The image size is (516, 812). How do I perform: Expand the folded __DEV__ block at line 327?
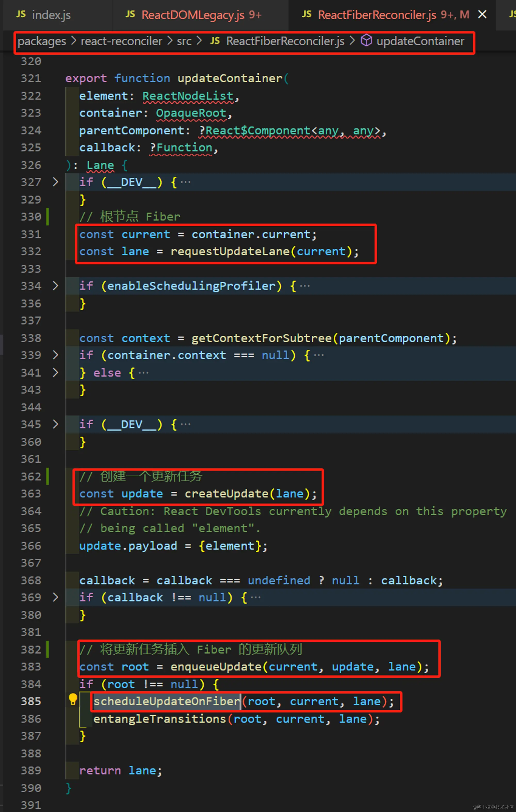(x=55, y=182)
